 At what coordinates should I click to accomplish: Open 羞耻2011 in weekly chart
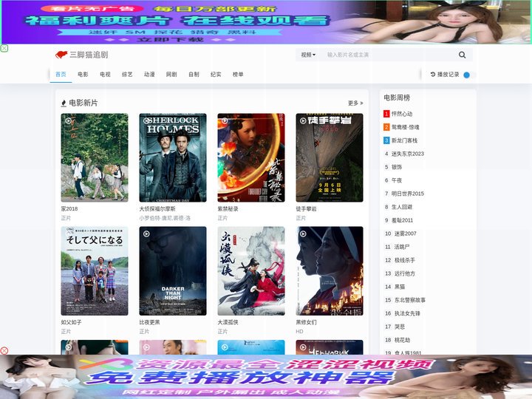tap(403, 220)
